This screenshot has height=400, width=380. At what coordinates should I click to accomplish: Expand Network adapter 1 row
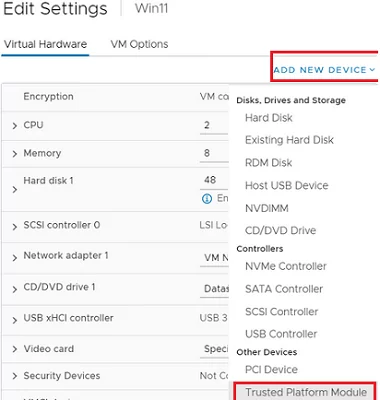(14, 258)
